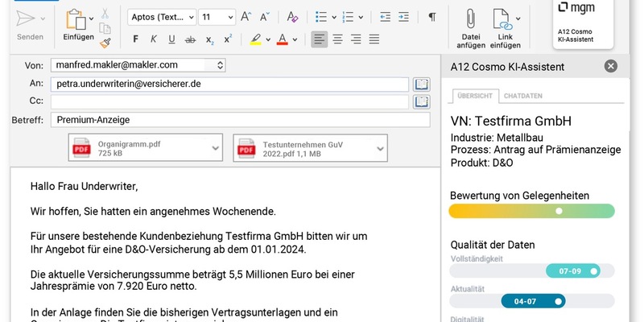Toggle superscript x2 formatting

[x=228, y=39]
